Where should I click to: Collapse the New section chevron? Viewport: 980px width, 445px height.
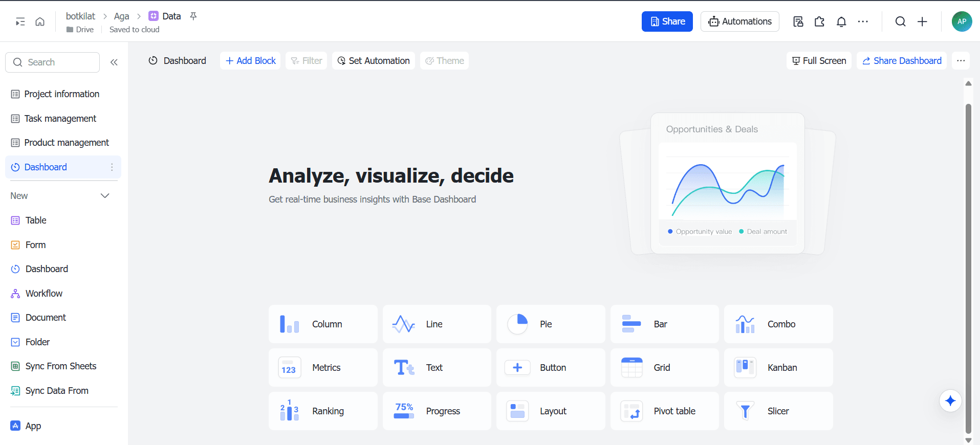[x=105, y=196]
